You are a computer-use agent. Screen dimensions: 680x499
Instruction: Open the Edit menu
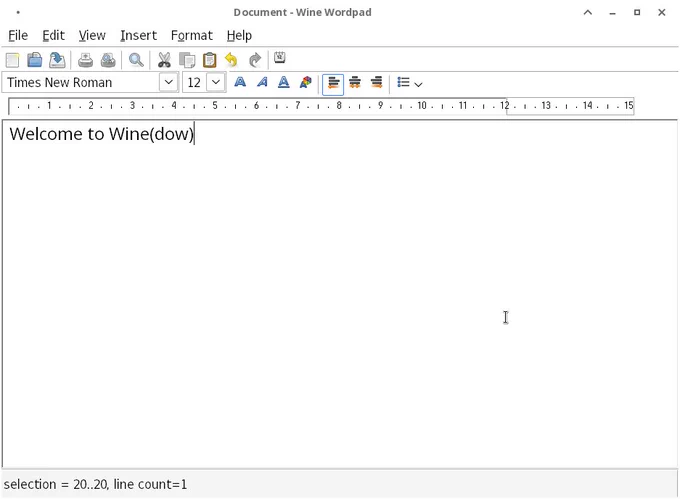click(x=53, y=35)
